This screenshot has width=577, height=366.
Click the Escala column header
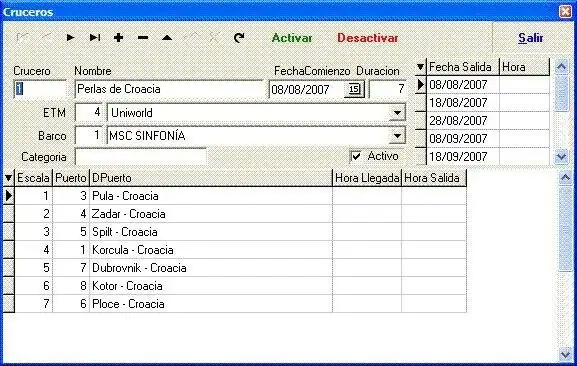coord(33,178)
